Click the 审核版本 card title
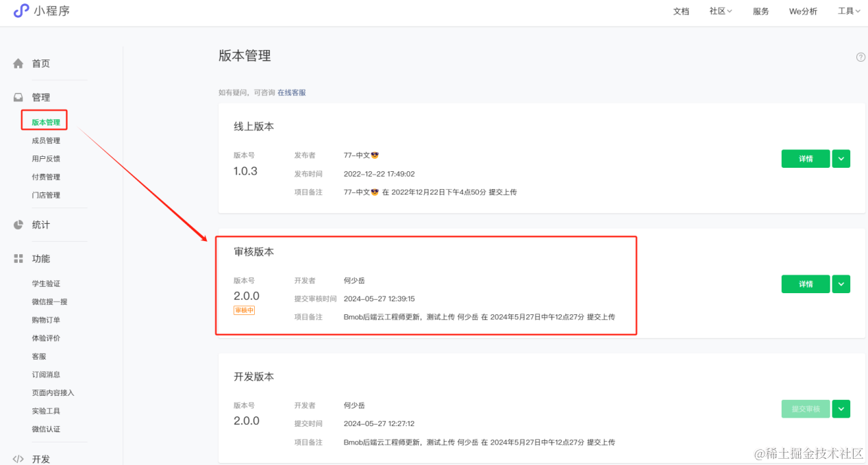The image size is (868, 465). pos(254,252)
